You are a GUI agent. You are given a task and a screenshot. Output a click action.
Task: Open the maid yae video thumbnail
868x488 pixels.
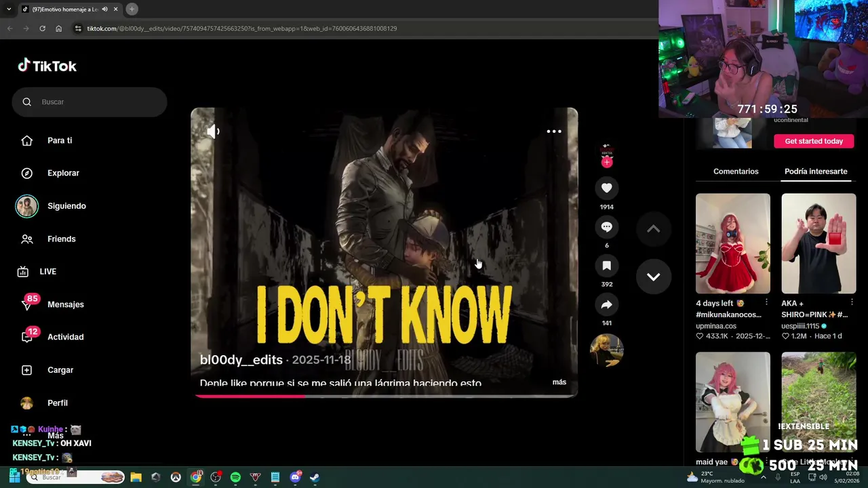pos(733,402)
